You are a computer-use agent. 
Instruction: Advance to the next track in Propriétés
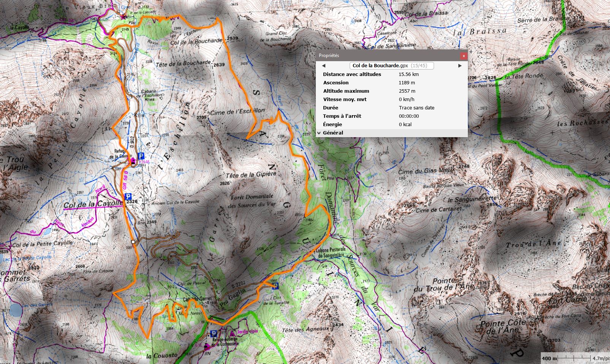459,66
